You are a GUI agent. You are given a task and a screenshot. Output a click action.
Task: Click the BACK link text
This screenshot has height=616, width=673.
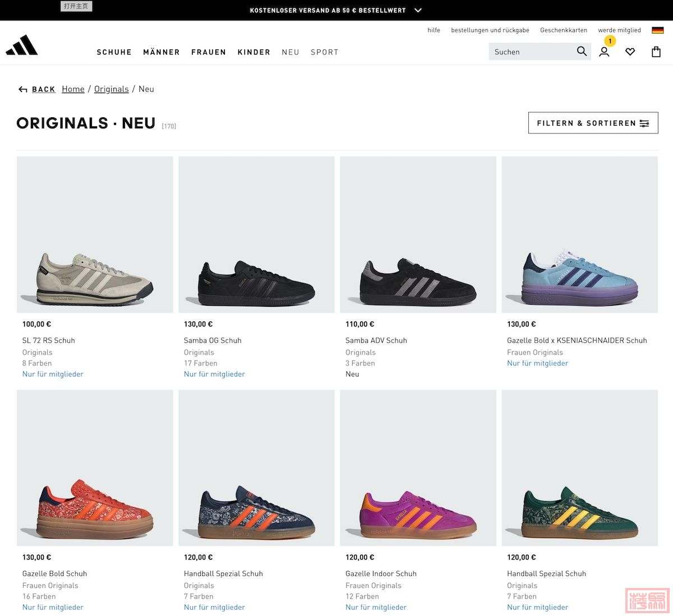[44, 89]
